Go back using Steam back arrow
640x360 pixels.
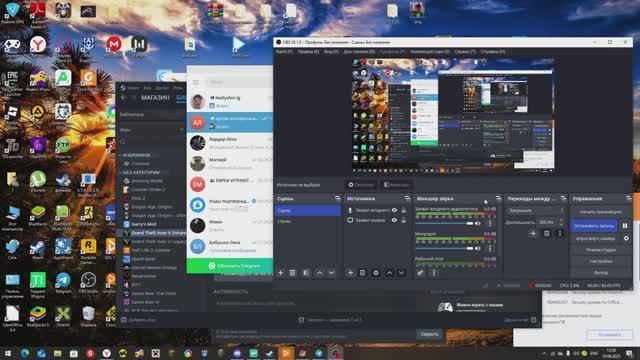pyautogui.click(x=124, y=98)
